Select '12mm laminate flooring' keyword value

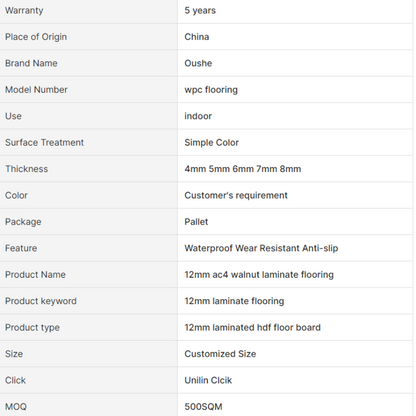[x=234, y=301]
